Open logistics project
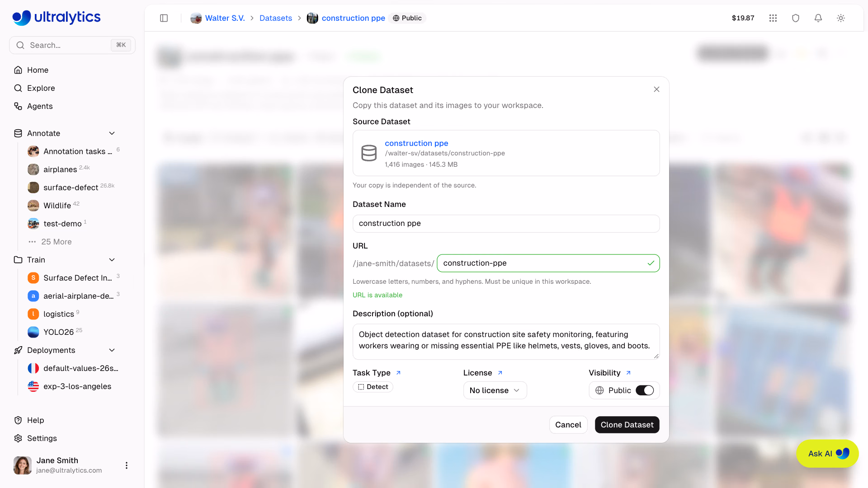The image size is (868, 488). 59,314
